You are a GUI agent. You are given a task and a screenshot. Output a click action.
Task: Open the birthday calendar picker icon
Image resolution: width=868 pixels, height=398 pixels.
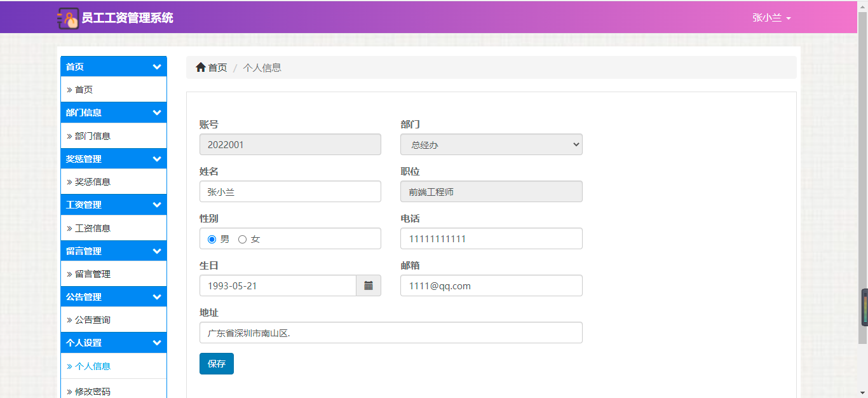[x=369, y=285]
